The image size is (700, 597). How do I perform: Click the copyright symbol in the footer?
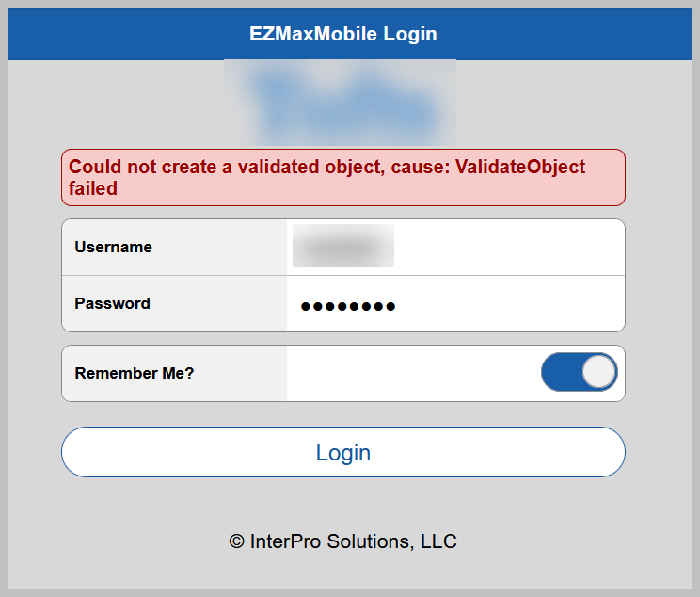236,541
